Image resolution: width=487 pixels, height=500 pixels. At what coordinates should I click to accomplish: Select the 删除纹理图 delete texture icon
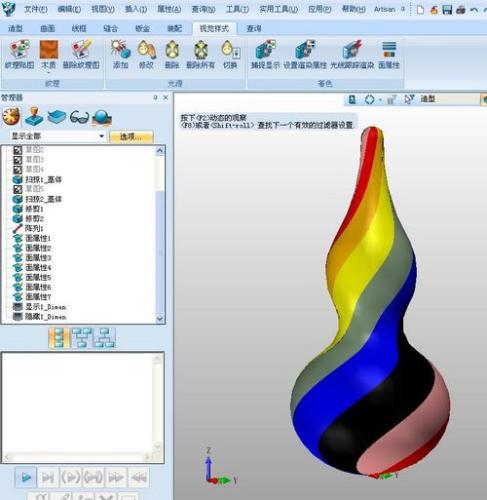pos(81,50)
